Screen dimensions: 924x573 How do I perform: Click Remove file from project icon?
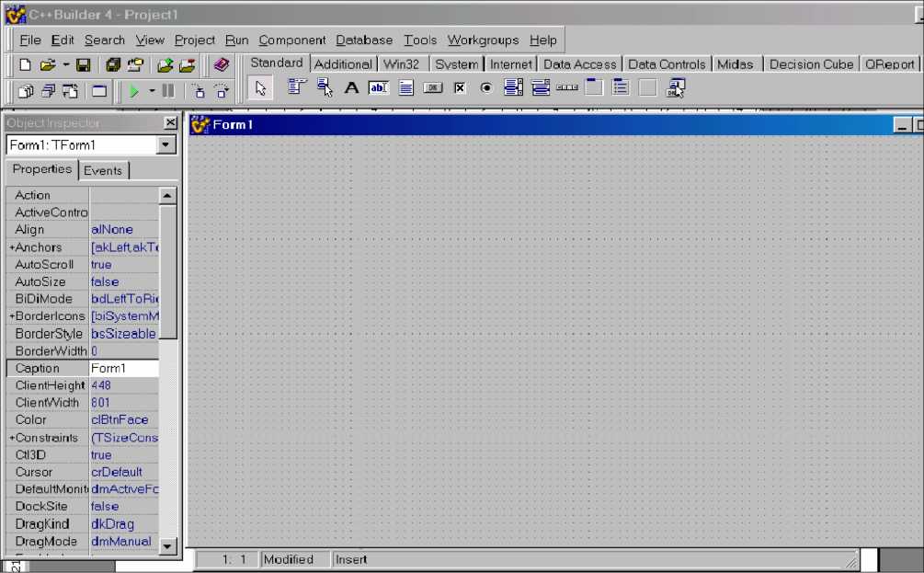[x=188, y=65]
